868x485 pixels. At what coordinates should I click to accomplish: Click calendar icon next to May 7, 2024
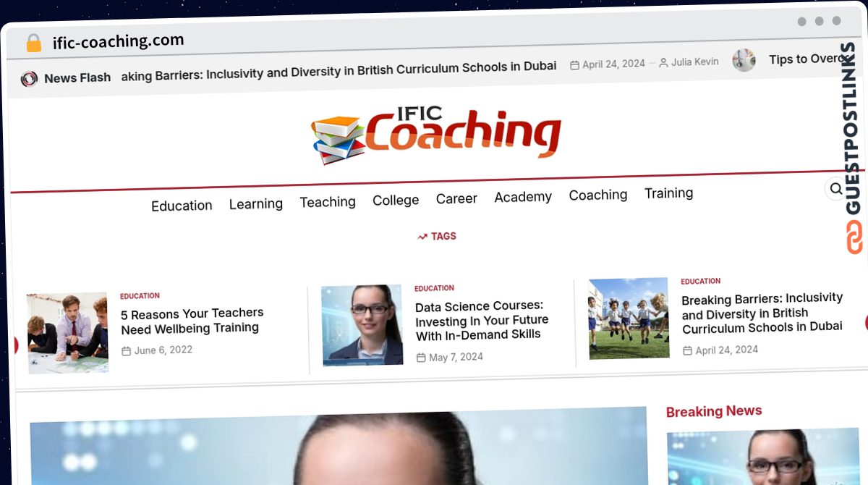tap(421, 358)
